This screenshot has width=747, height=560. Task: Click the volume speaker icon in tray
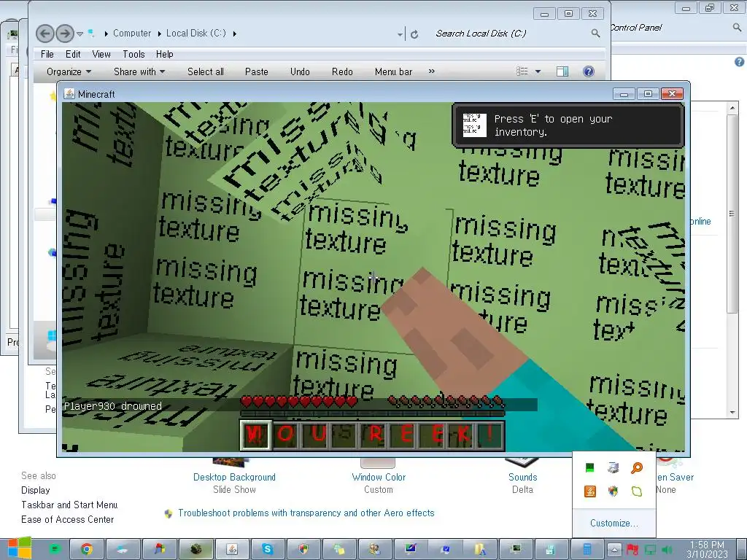(667, 550)
